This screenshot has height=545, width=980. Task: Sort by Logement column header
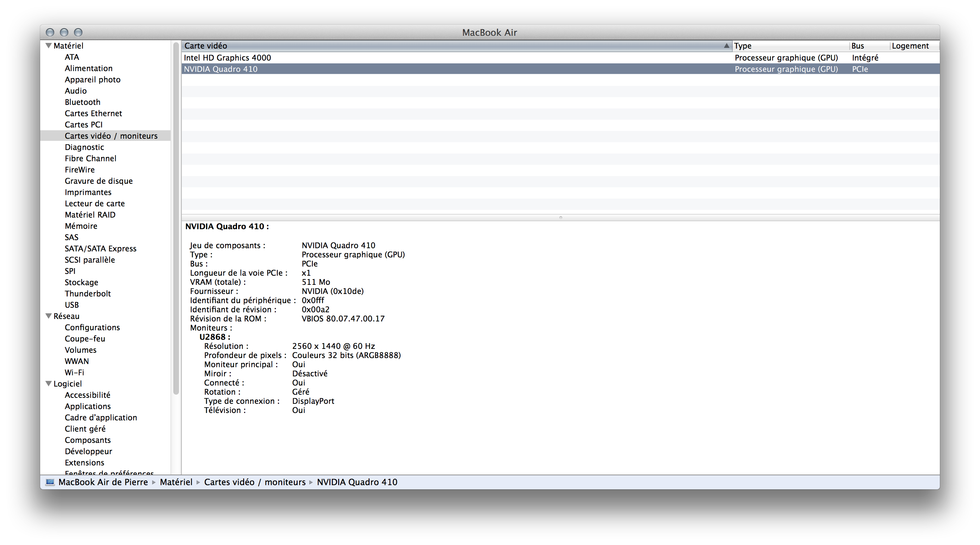pos(914,46)
